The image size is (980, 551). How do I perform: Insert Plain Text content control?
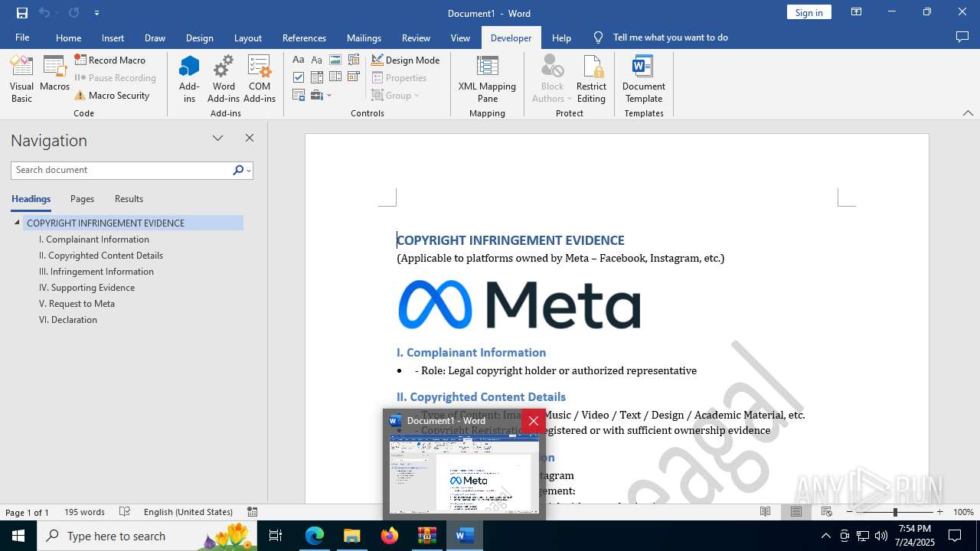click(317, 60)
